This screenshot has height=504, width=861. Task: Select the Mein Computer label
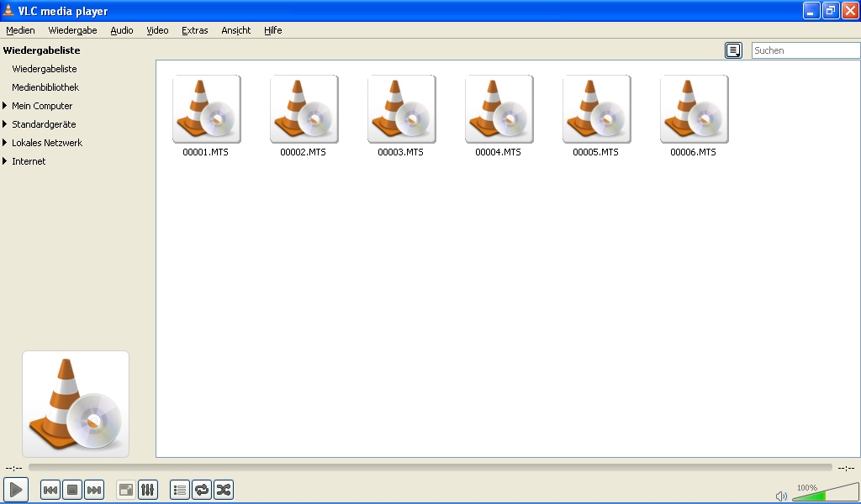(42, 106)
